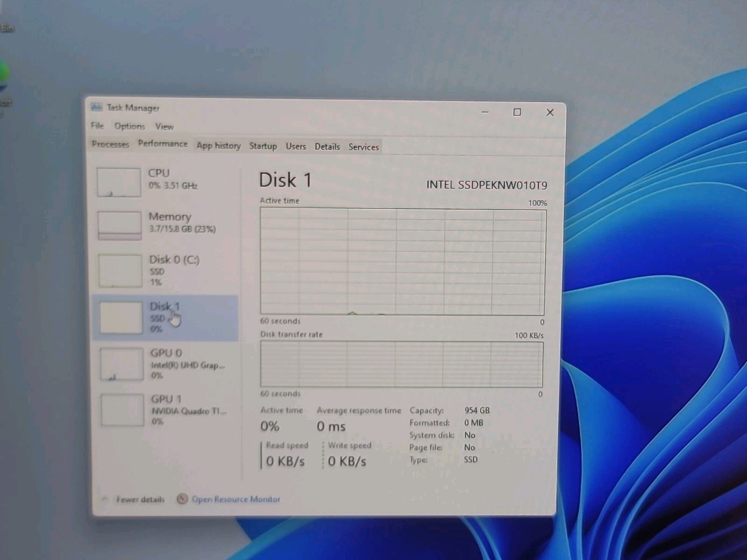Click Open Resource Monitor link
Image resolution: width=747 pixels, height=560 pixels.
pyautogui.click(x=236, y=499)
